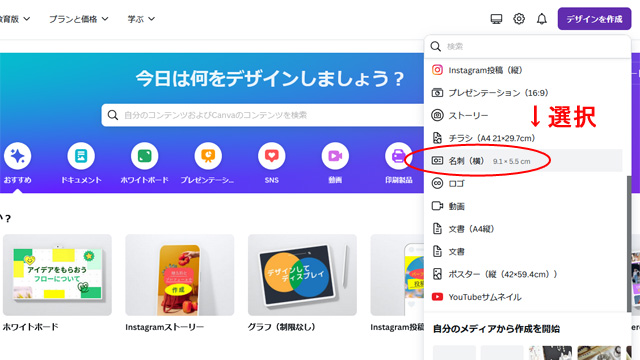This screenshot has height=360, width=640.
Task: Click the Instagram logo icon in list
Action: click(x=437, y=70)
